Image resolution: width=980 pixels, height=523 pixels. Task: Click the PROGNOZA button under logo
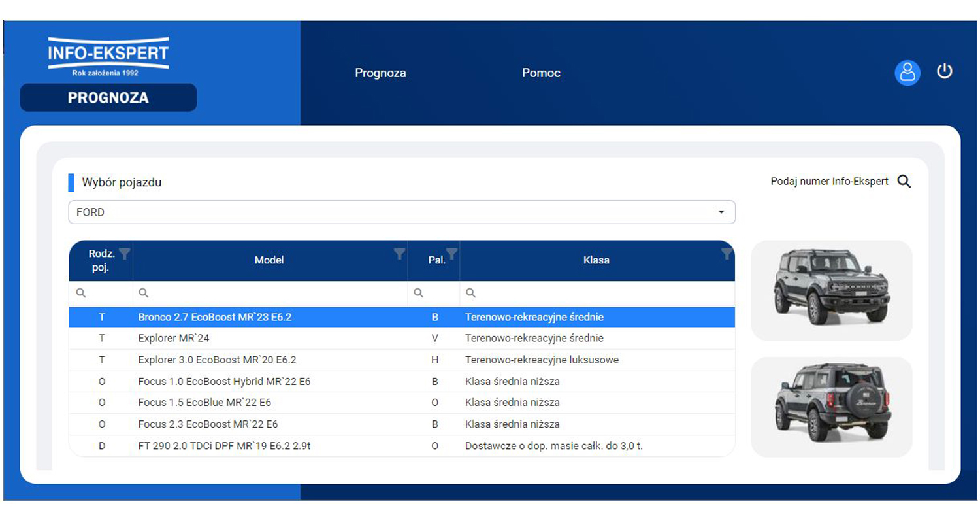coord(108,98)
